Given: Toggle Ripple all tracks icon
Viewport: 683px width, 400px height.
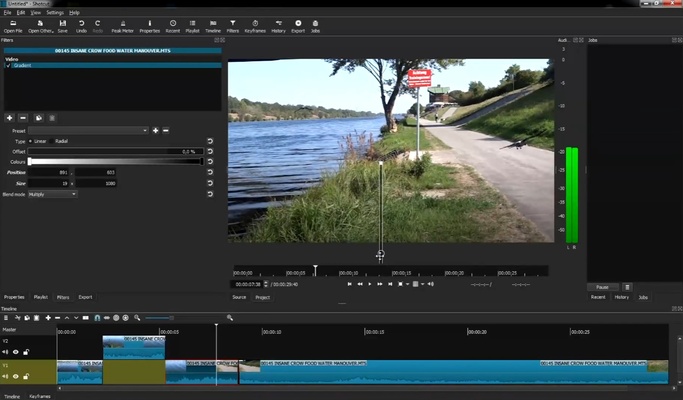Looking at the screenshot, I should (126, 318).
